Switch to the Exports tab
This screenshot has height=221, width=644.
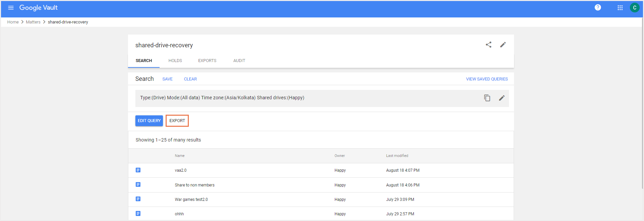[x=207, y=61]
